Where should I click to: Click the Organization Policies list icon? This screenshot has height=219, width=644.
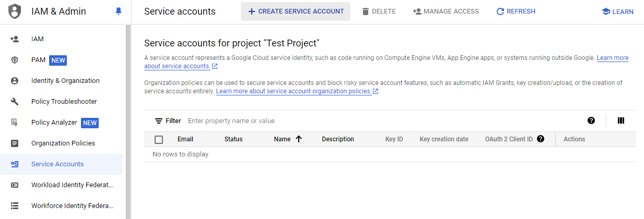pyautogui.click(x=15, y=143)
